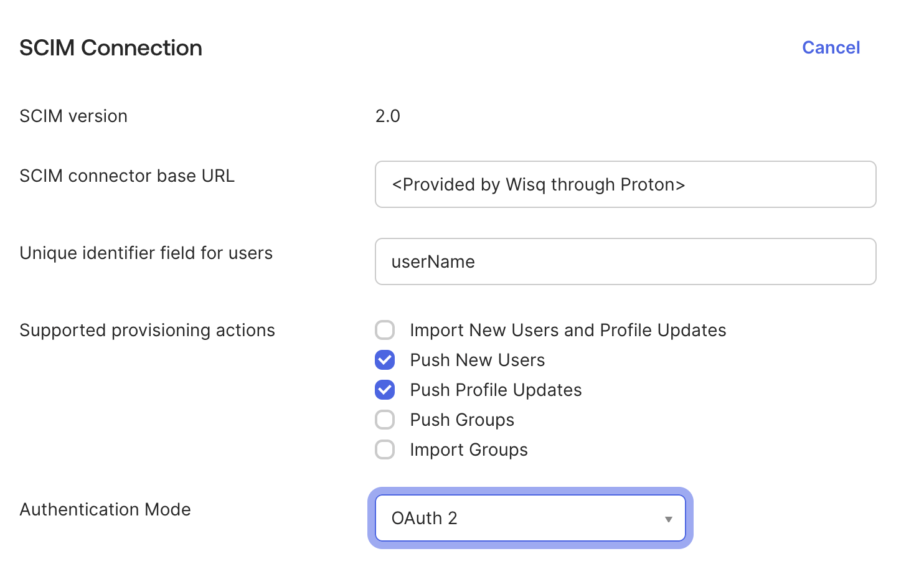This screenshot has width=924, height=569.
Task: Enable Import New Users and Profile Updates checkbox
Action: coord(385,330)
